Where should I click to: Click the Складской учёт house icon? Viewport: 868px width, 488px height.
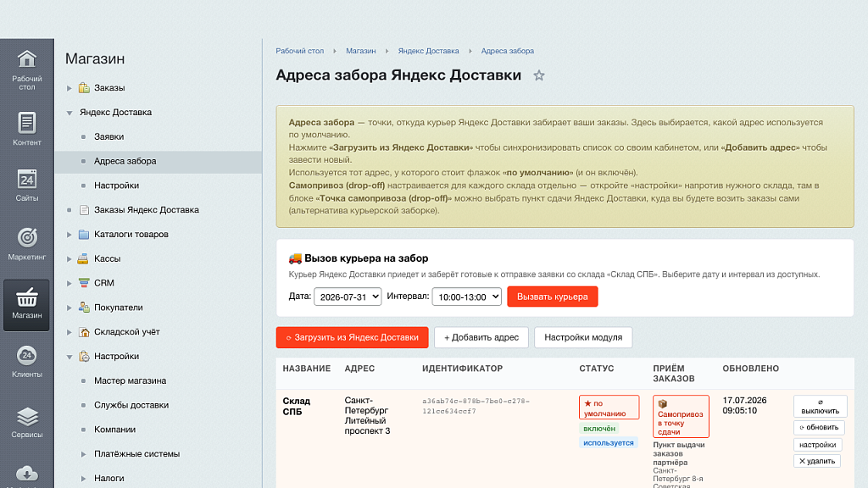84,331
